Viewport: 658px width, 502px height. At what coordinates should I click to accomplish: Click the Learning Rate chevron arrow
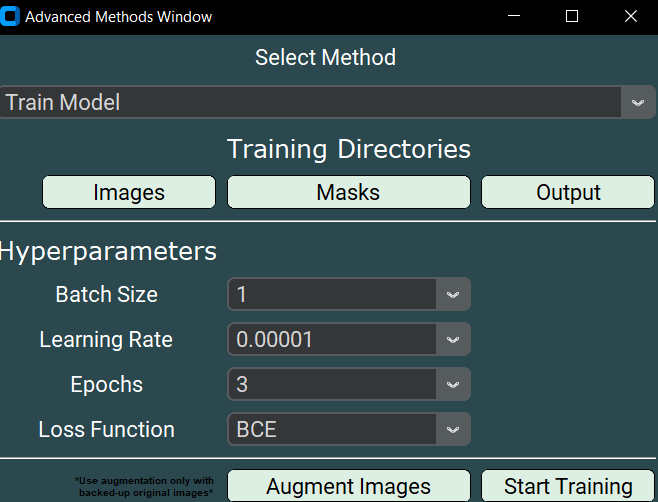pyautogui.click(x=453, y=340)
